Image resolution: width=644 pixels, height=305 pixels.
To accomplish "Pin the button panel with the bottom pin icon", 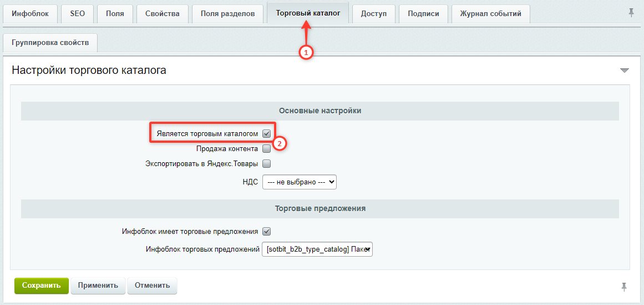I will (x=624, y=287).
